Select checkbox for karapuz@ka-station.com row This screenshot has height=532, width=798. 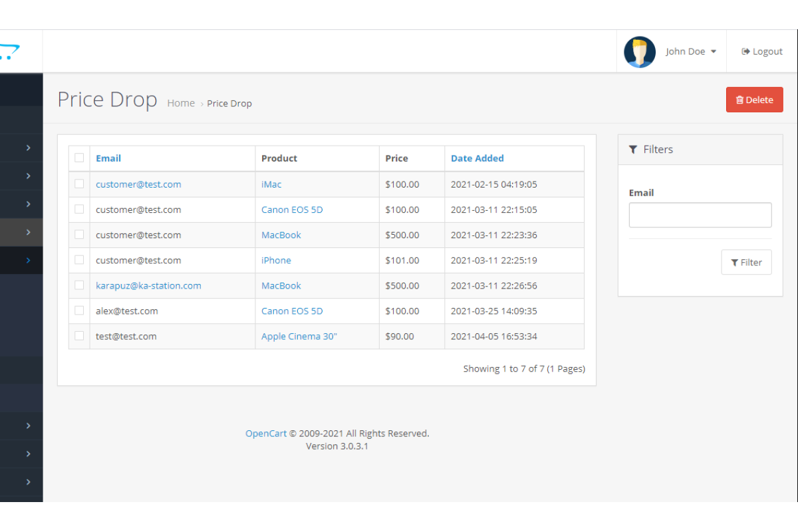point(79,285)
